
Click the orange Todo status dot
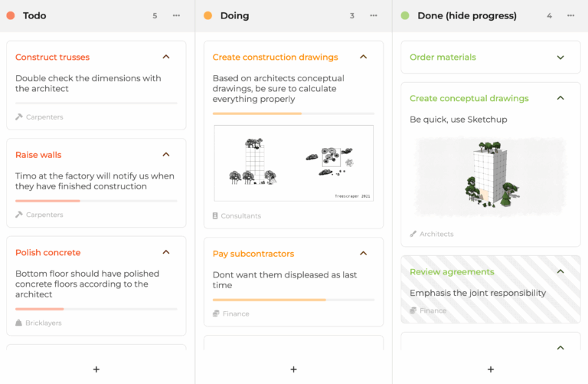point(11,15)
